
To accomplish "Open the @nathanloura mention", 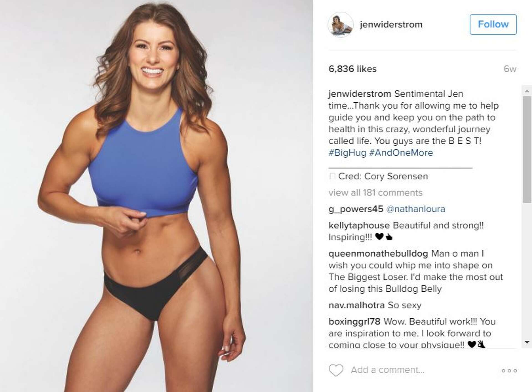I will pos(416,209).
